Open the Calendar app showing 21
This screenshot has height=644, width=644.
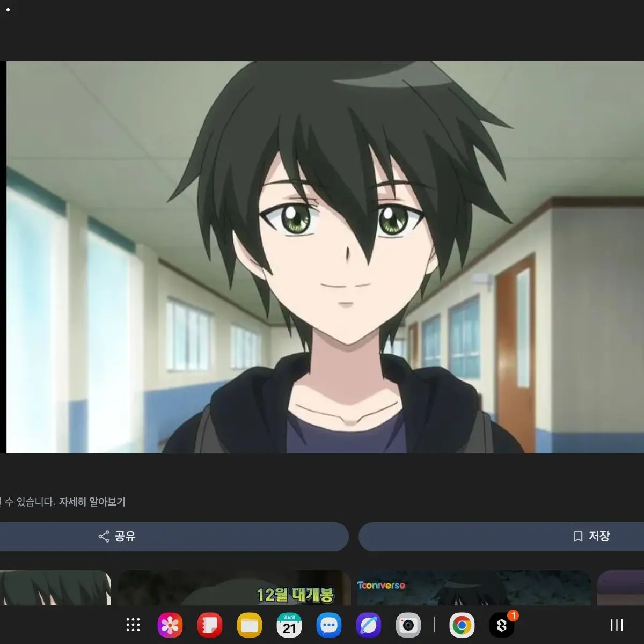(x=289, y=625)
